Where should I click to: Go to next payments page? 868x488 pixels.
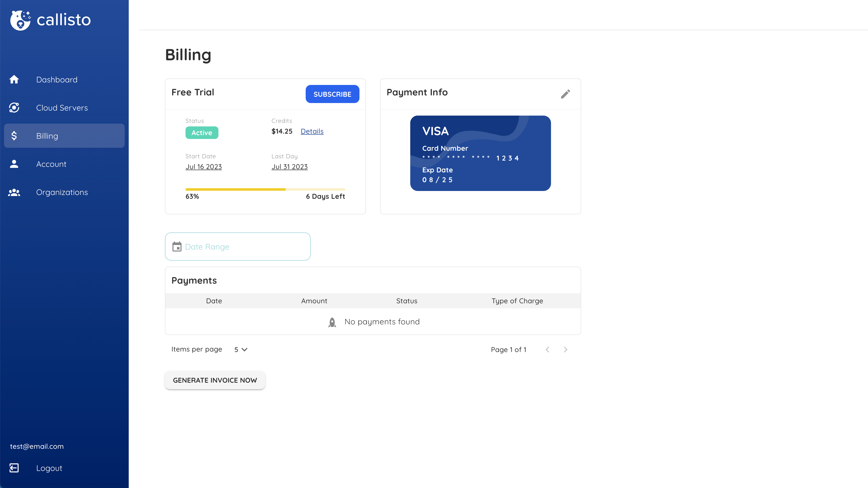(x=565, y=350)
